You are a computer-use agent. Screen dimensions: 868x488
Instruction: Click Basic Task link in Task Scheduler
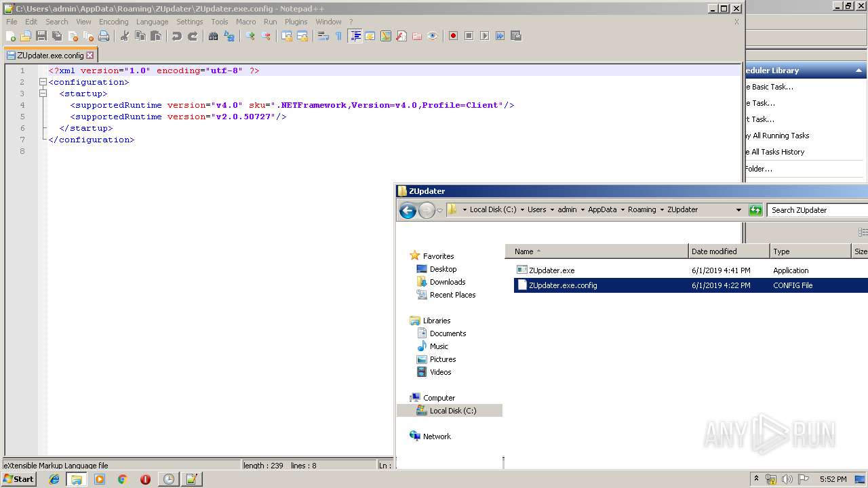[769, 87]
